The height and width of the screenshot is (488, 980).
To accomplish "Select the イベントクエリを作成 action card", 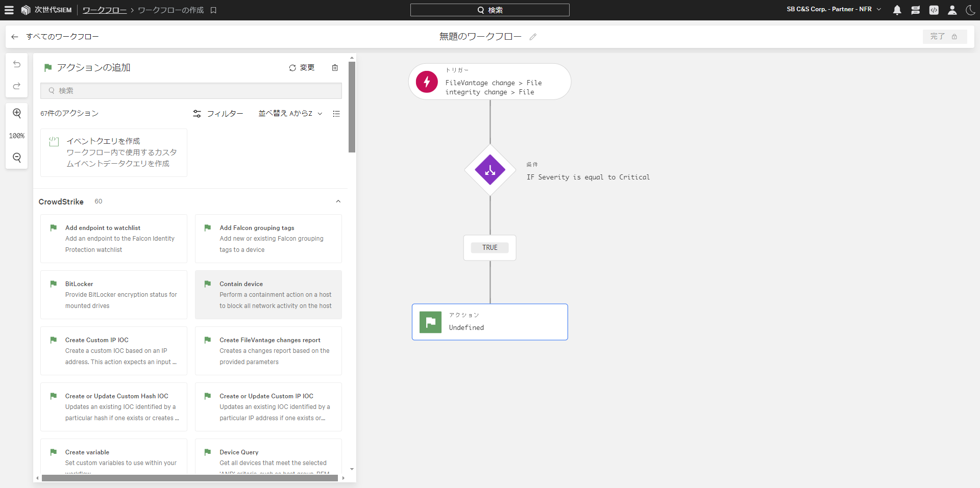I will tap(114, 152).
